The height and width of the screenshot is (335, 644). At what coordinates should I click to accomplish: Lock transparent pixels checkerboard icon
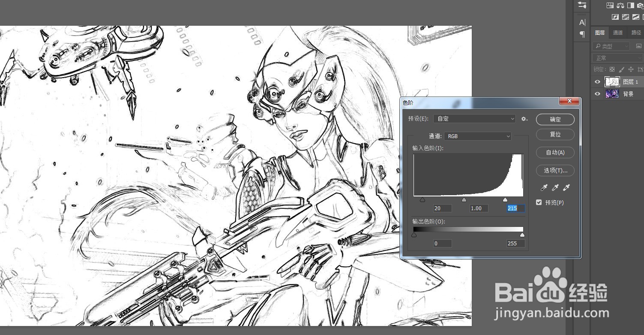coord(612,69)
